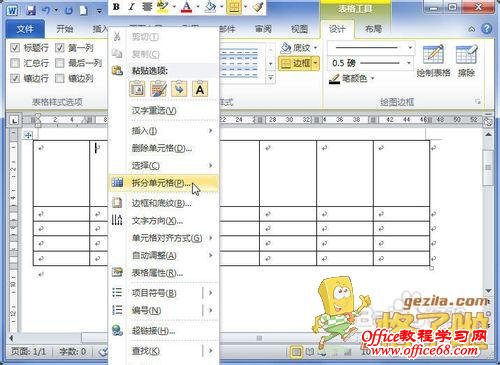Choose 删除单元格(D)... in context menu
This screenshot has height=365, width=500.
(x=163, y=148)
